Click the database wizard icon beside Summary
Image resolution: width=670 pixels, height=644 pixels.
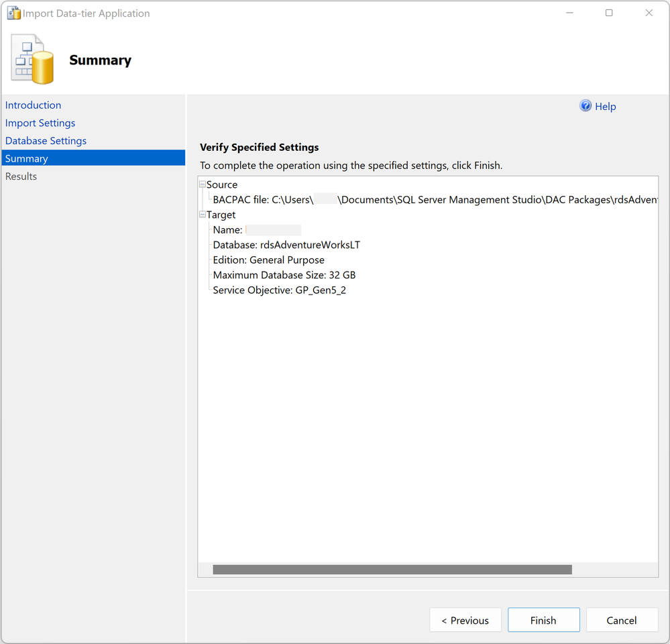[x=33, y=60]
